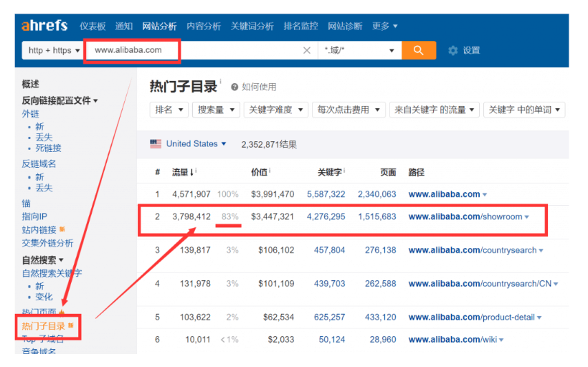Viewport: 588px width, 367px height.
Task: Open settings via the gear icon
Action: tap(453, 50)
